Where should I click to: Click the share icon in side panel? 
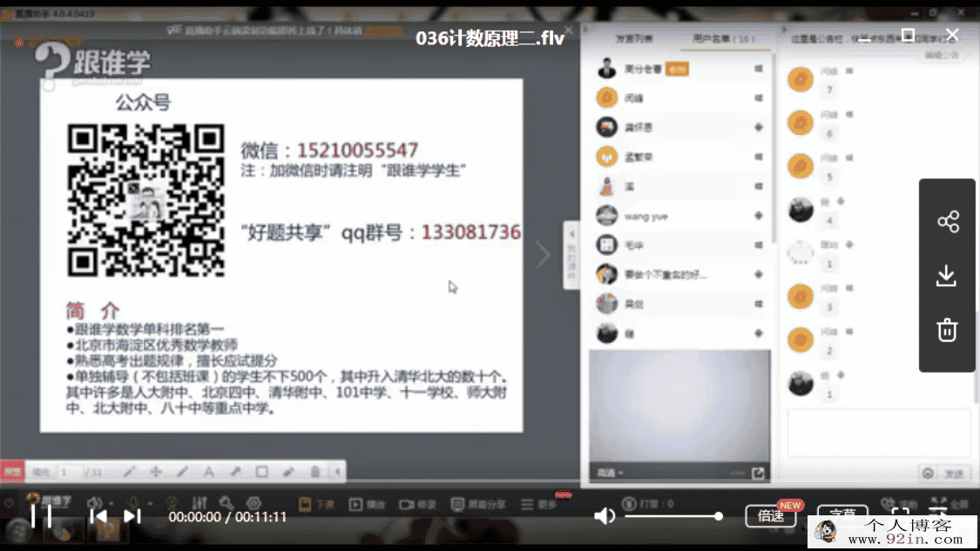(x=948, y=222)
